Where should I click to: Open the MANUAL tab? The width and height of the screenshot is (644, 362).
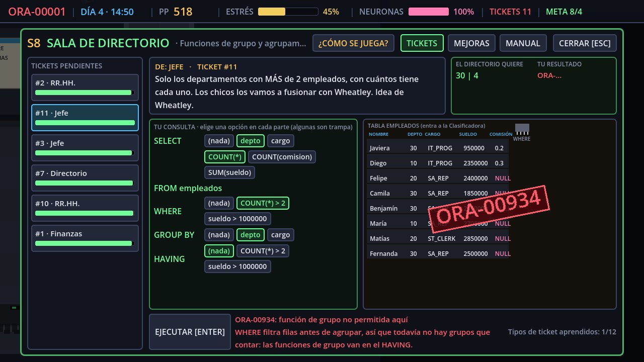click(523, 43)
